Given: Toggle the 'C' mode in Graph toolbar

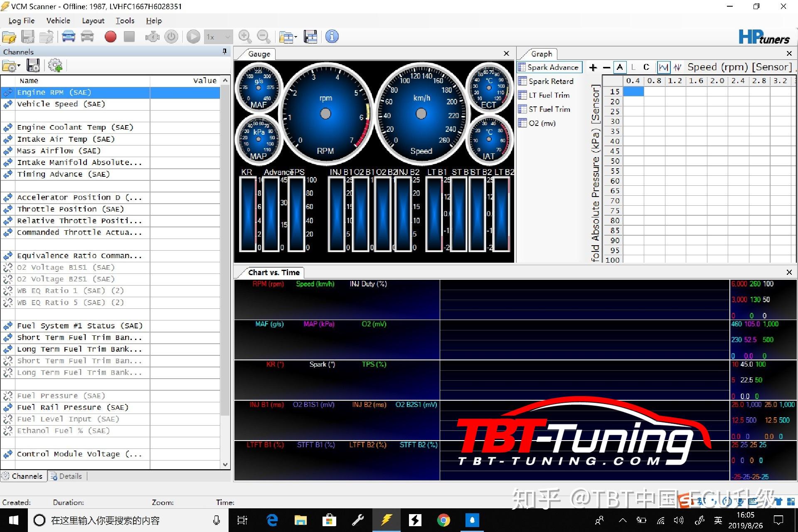Looking at the screenshot, I should (646, 67).
